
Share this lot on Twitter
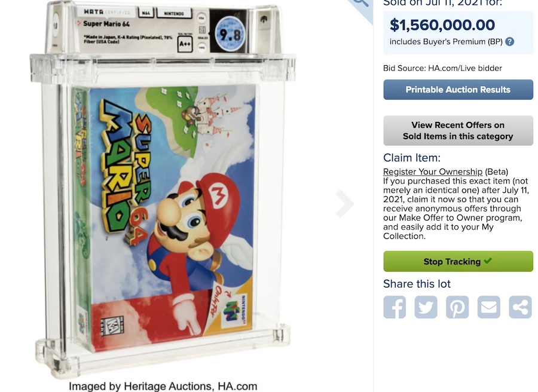tap(426, 307)
